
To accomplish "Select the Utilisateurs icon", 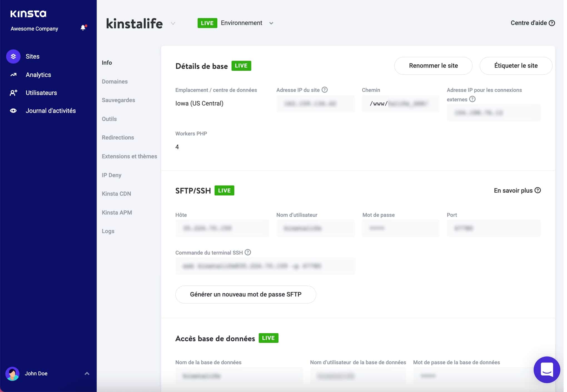I will (13, 93).
